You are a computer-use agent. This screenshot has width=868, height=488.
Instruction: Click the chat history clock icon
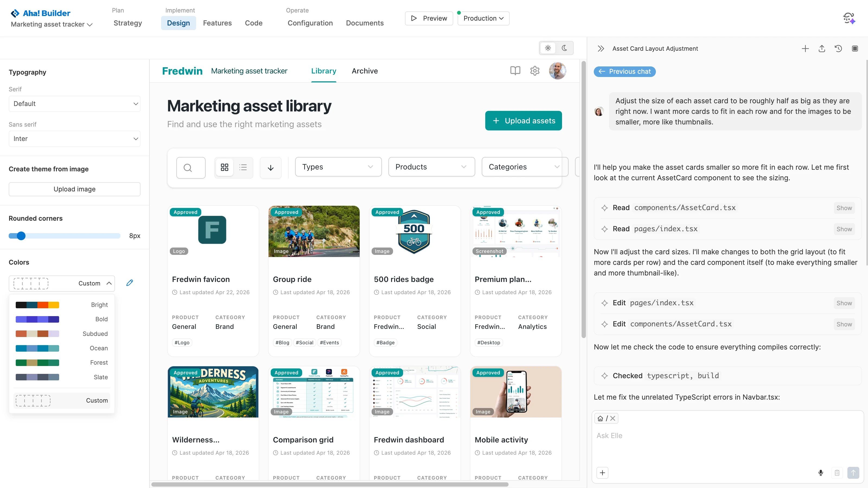[838, 49]
